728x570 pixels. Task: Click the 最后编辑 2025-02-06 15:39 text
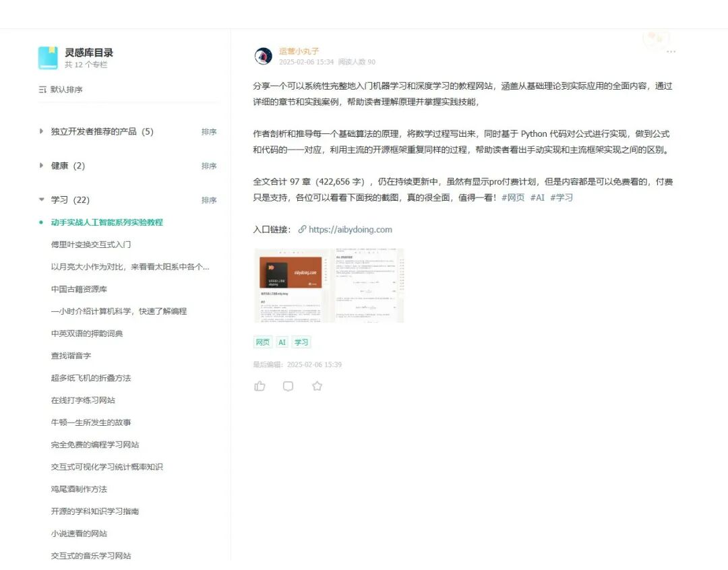click(x=297, y=365)
